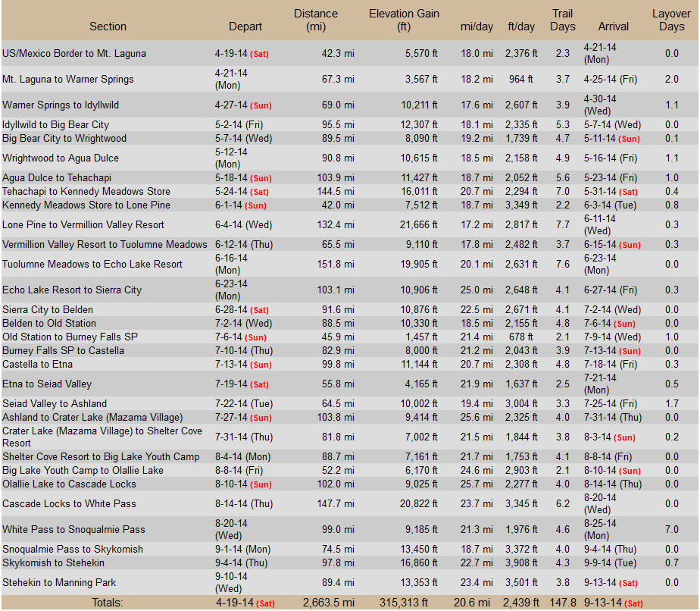The image size is (700, 611).
Task: Select 'Crater Lake (Mazama Village) to Shelter Cove Resort'
Action: (x=102, y=437)
